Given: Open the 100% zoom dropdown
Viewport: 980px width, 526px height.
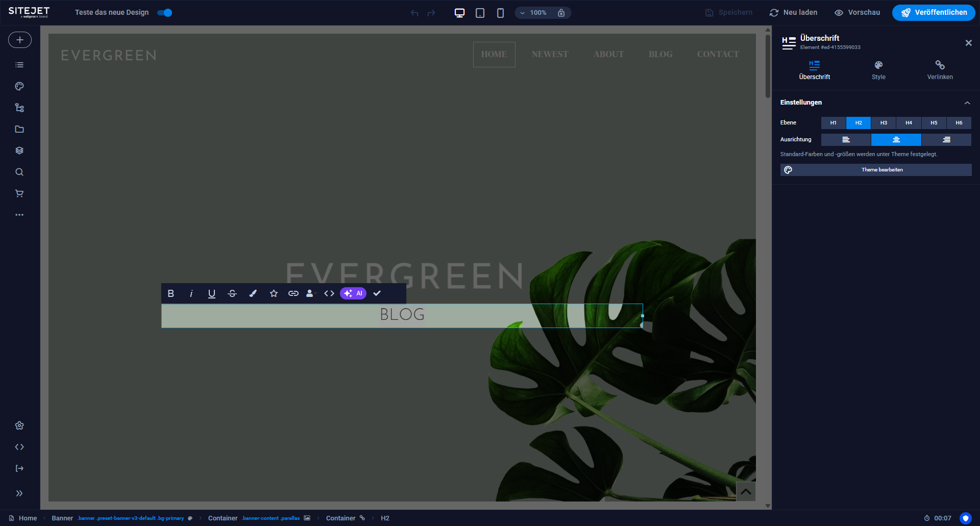Looking at the screenshot, I should coord(533,13).
